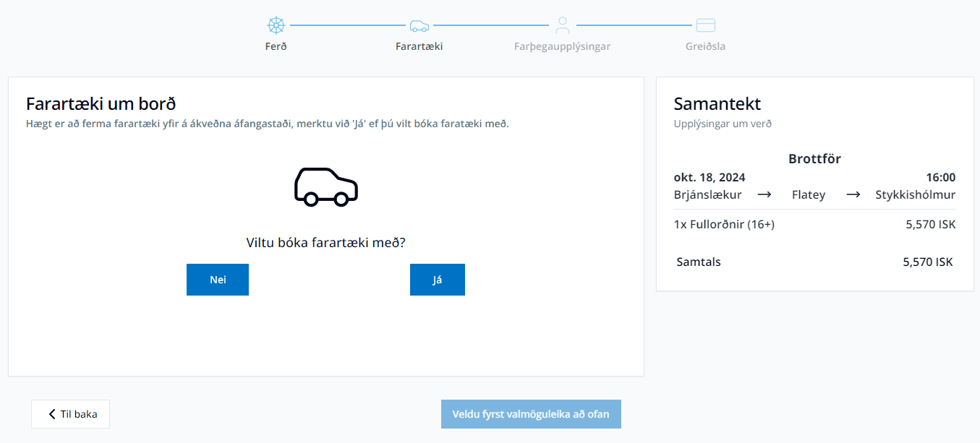Click the back chevron in Til baka
This screenshot has height=443, width=980.
(x=51, y=413)
